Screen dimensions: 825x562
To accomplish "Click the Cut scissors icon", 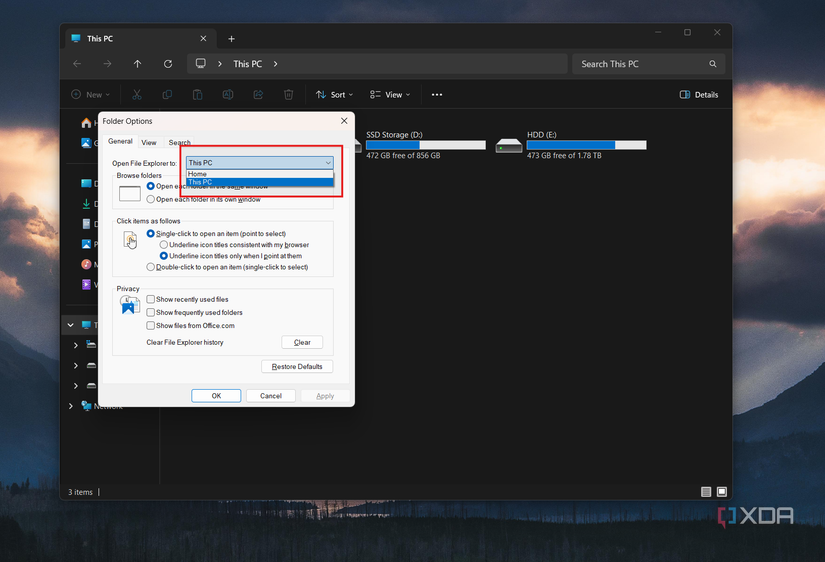I will point(137,95).
